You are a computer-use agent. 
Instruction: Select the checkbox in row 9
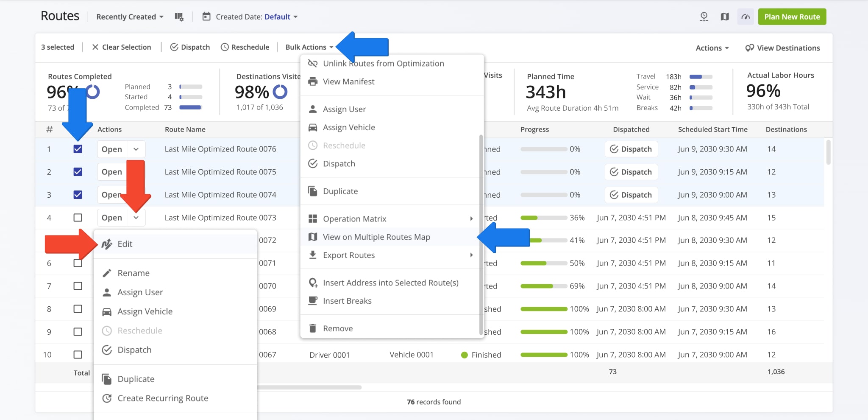click(78, 332)
